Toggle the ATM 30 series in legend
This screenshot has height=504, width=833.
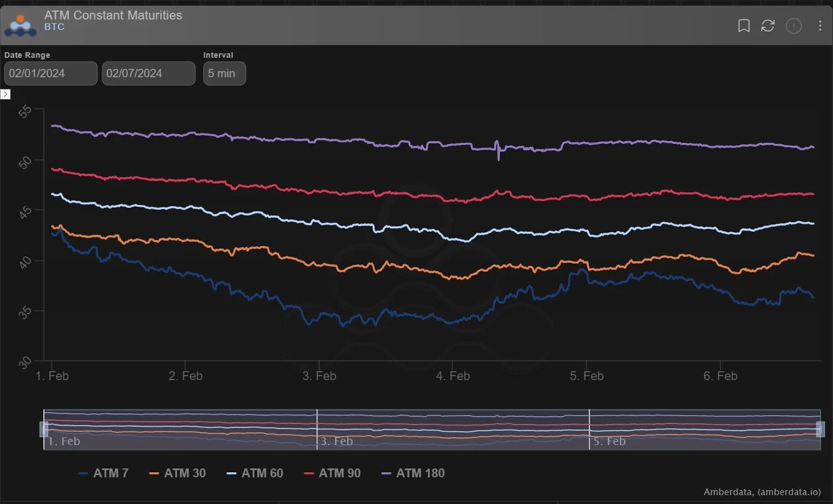point(177,473)
